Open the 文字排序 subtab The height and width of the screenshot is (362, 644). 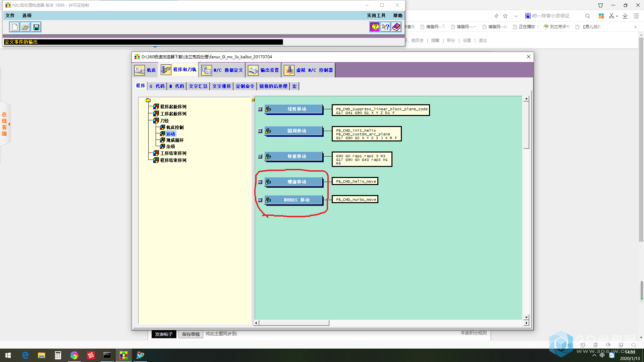(221, 86)
